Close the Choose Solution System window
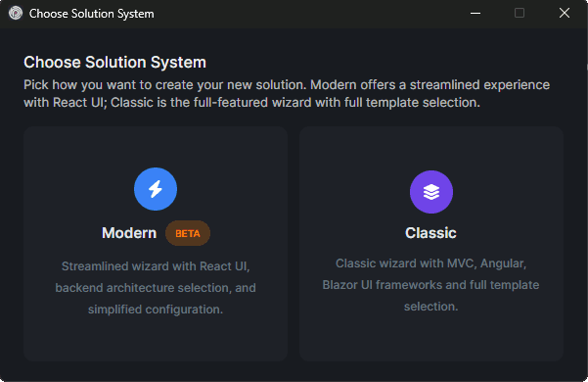The height and width of the screenshot is (382, 588). pyautogui.click(x=564, y=13)
